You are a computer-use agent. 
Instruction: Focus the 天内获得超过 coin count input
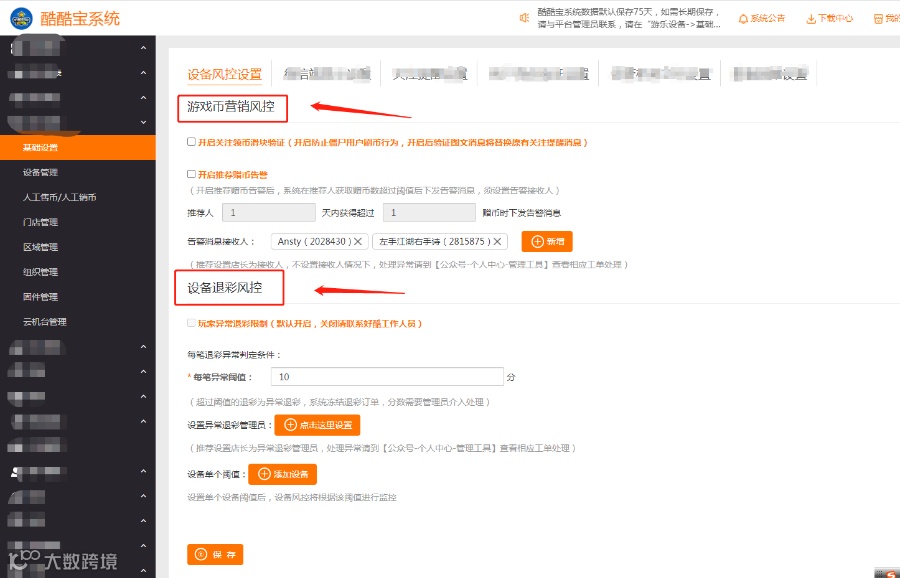(429, 212)
